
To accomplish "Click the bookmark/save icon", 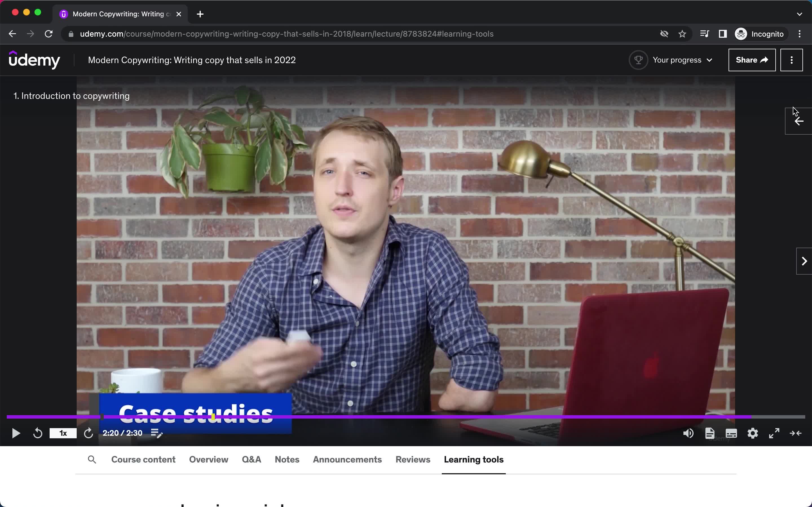I will pyautogui.click(x=682, y=34).
